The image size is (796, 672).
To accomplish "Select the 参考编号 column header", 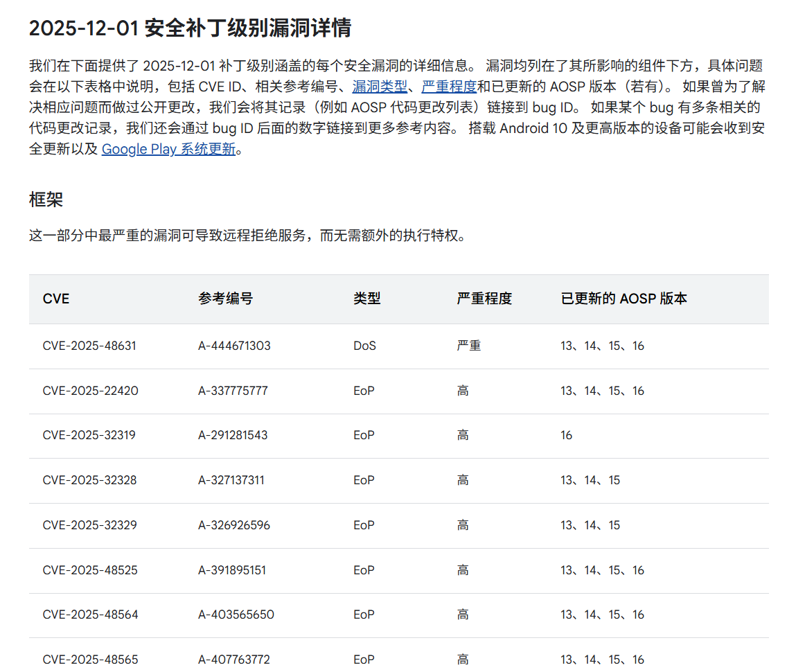I will [x=225, y=299].
